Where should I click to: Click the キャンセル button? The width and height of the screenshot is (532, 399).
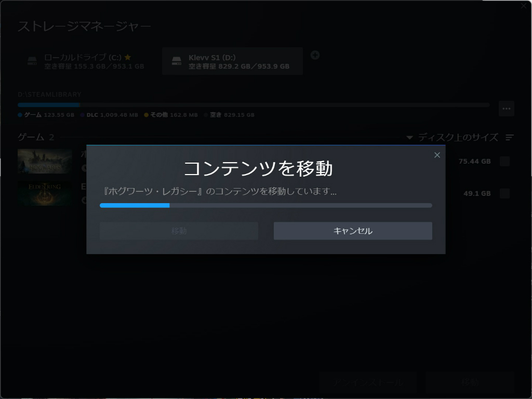353,231
